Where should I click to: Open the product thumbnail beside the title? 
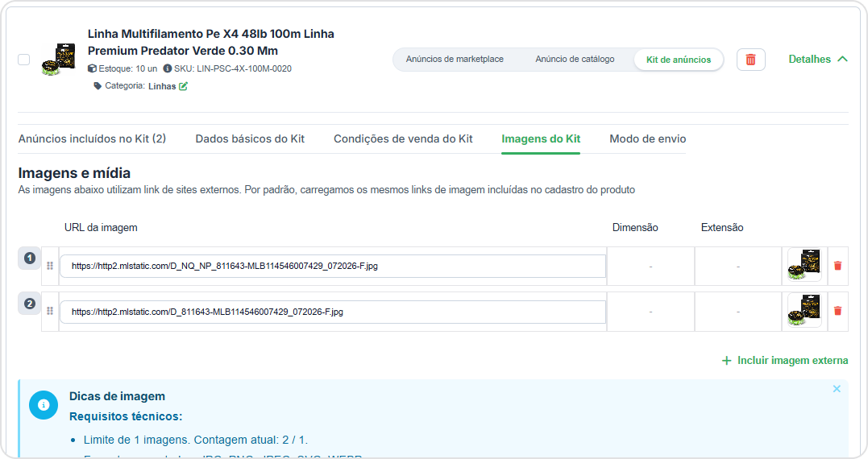click(x=59, y=59)
